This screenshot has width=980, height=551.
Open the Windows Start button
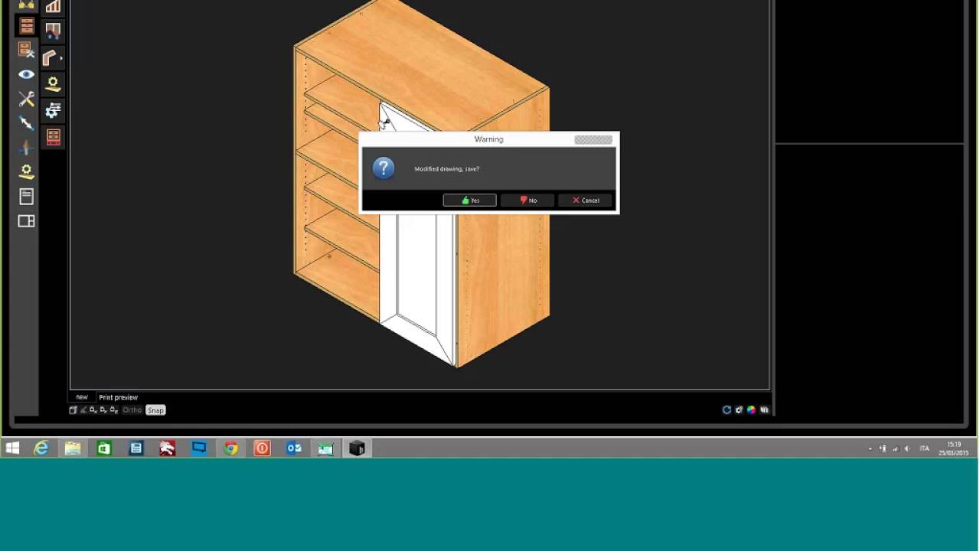tap(12, 448)
